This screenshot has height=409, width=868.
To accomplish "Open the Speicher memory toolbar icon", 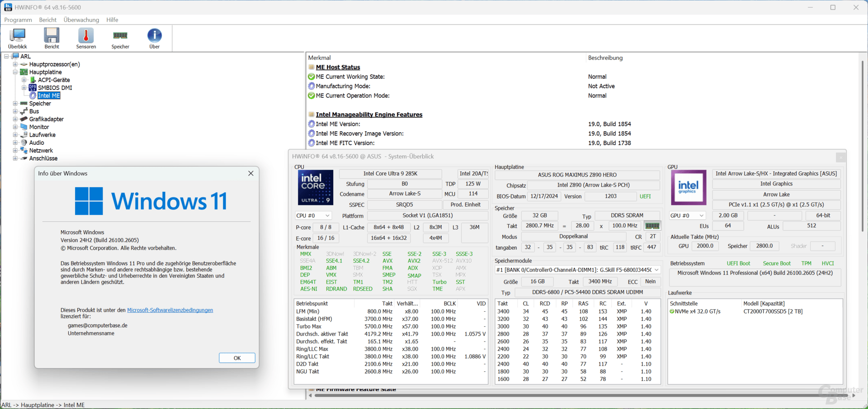I will (120, 35).
